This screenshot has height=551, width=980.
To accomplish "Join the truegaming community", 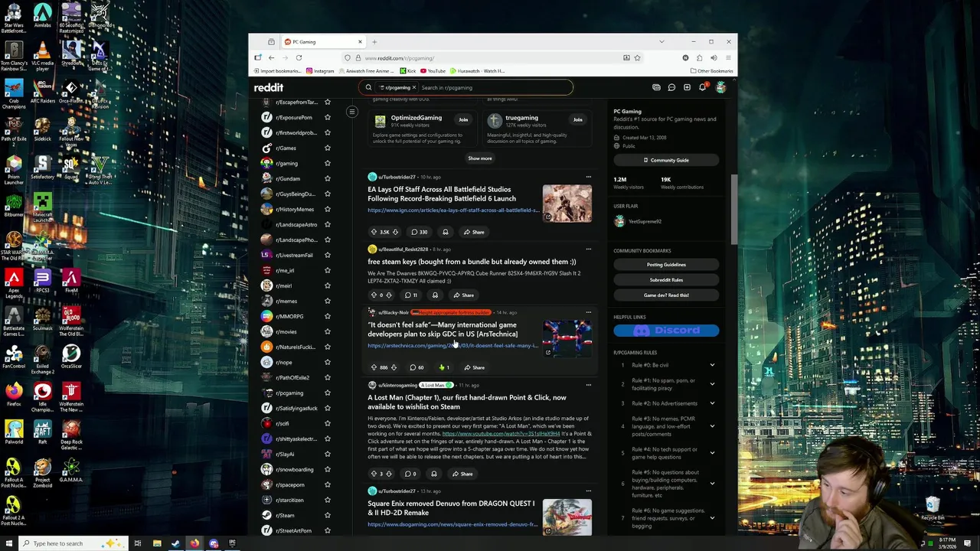I will click(578, 119).
